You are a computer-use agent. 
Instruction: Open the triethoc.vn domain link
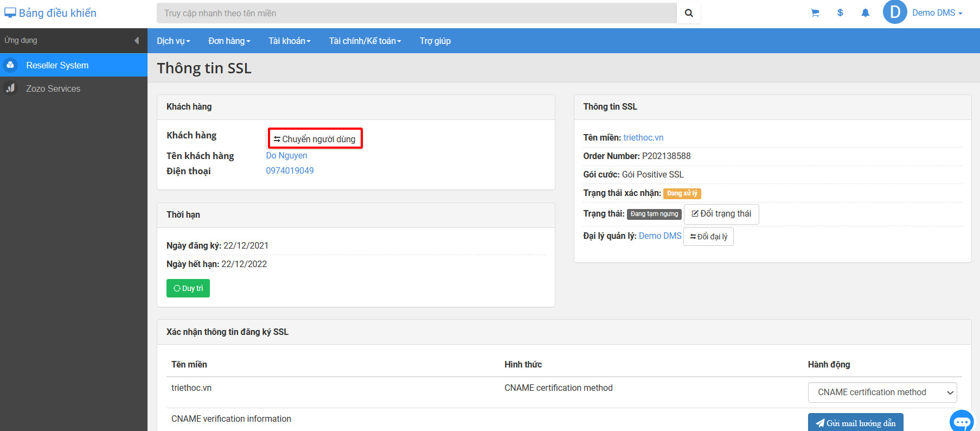[x=643, y=137]
